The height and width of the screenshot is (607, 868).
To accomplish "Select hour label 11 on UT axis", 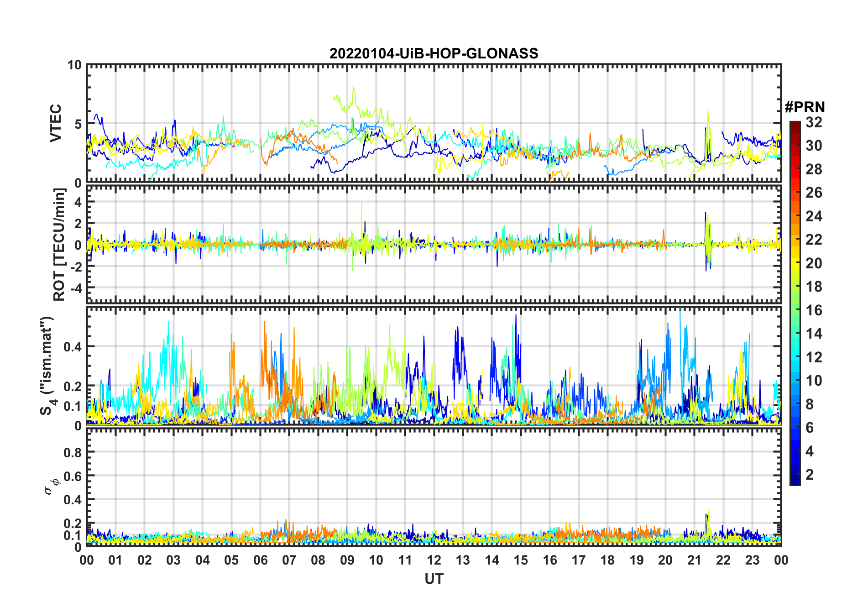I will point(405,560).
